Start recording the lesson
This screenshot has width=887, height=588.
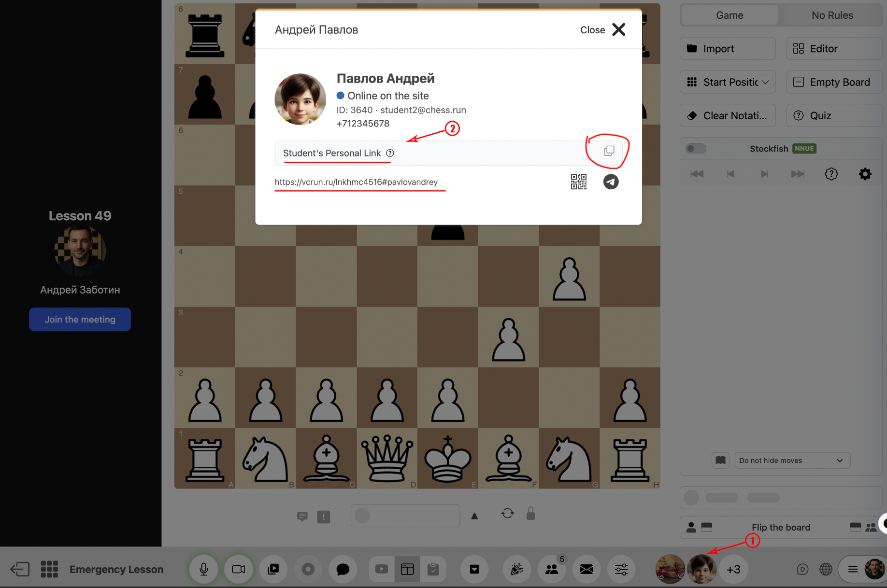308,569
